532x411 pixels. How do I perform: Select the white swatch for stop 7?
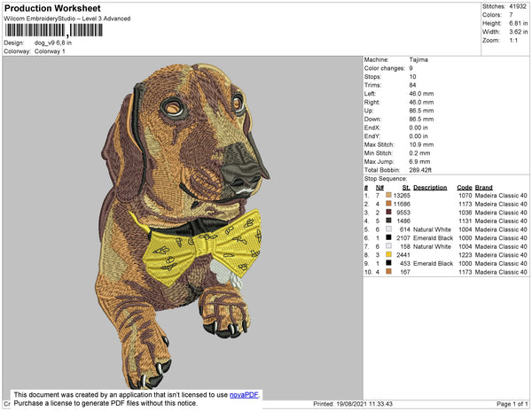[389, 246]
